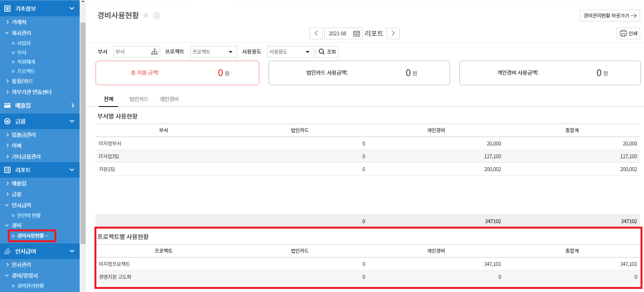Viewport: 644px width, 292px height.
Task: Click the 부서 input field
Action: 131,52
